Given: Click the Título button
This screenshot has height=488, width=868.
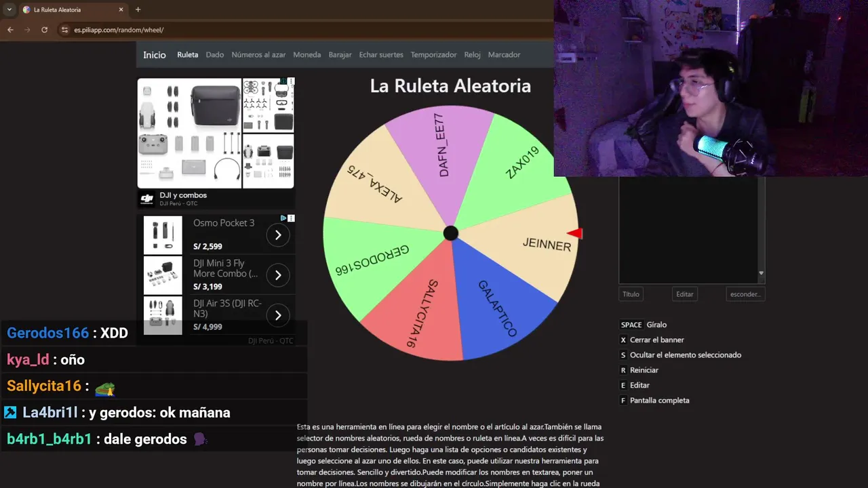Looking at the screenshot, I should [631, 294].
